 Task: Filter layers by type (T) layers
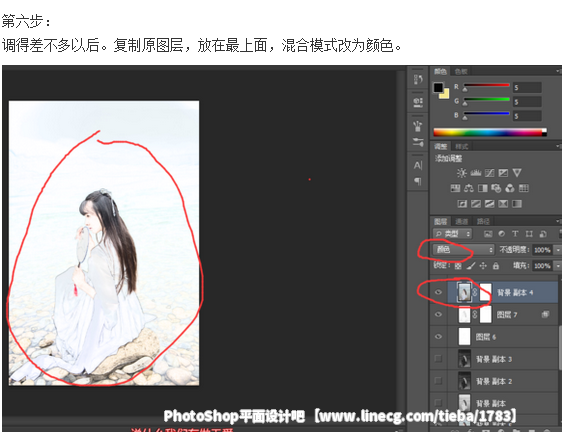(515, 234)
